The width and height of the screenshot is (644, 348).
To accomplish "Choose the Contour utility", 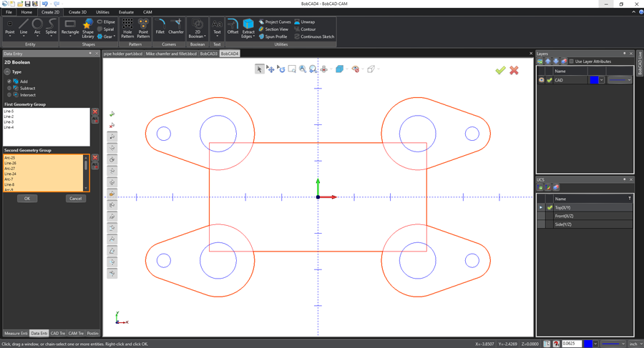I will point(305,29).
